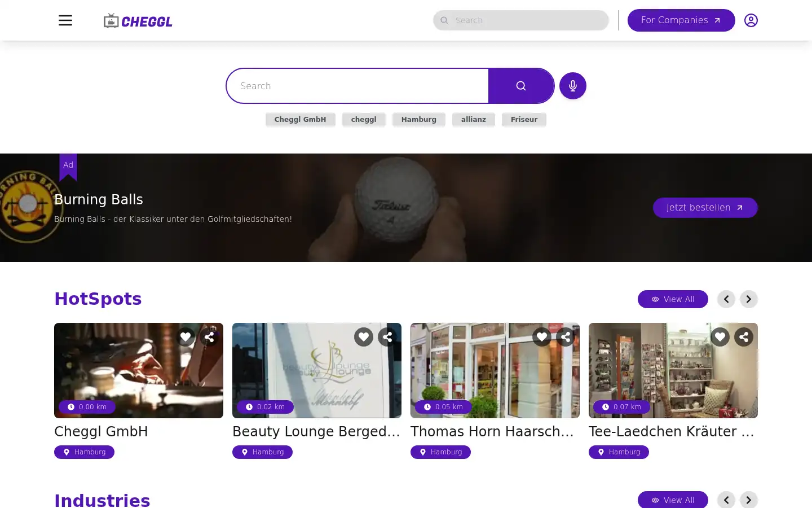Screen dimensions: 812x508
Task: Open the hamburger navigation menu
Action: coord(65,20)
